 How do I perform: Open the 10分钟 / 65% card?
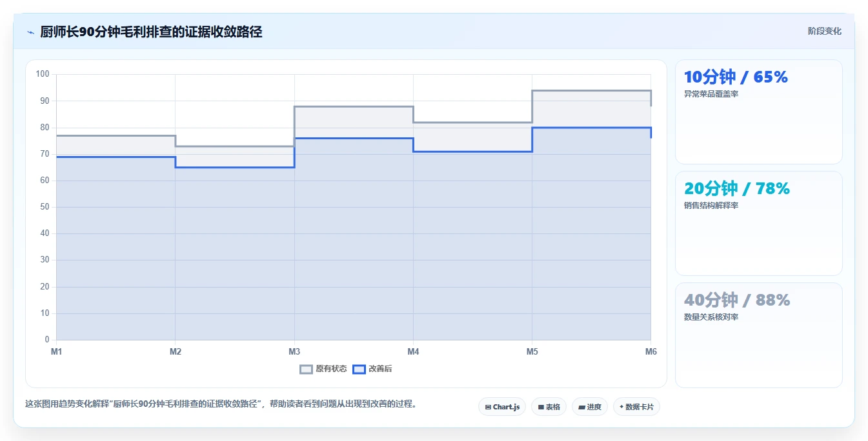pyautogui.click(x=758, y=112)
